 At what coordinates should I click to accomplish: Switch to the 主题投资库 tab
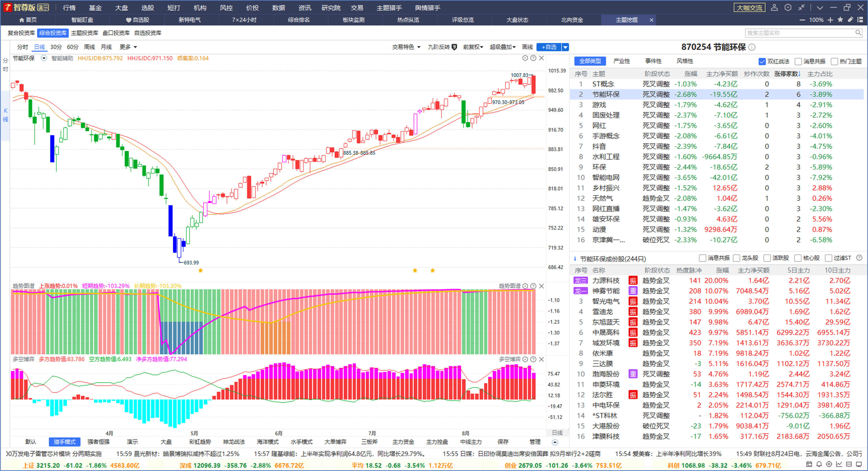click(85, 33)
